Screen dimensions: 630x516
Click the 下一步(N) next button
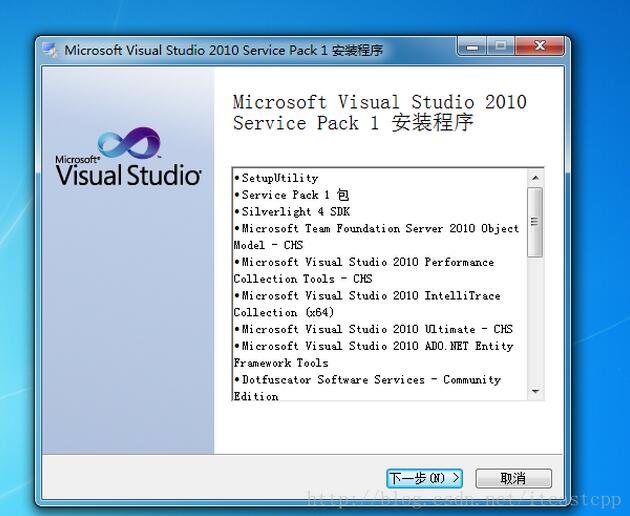[424, 478]
